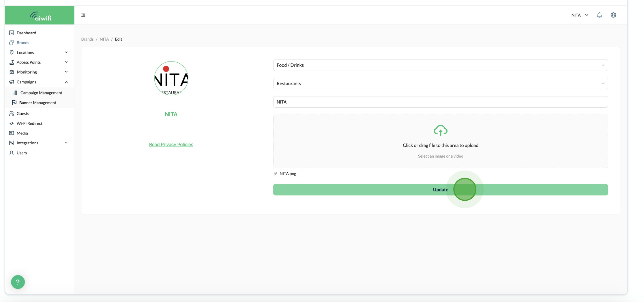The image size is (644, 302).
Task: Click the file upload drop area
Action: [440, 141]
